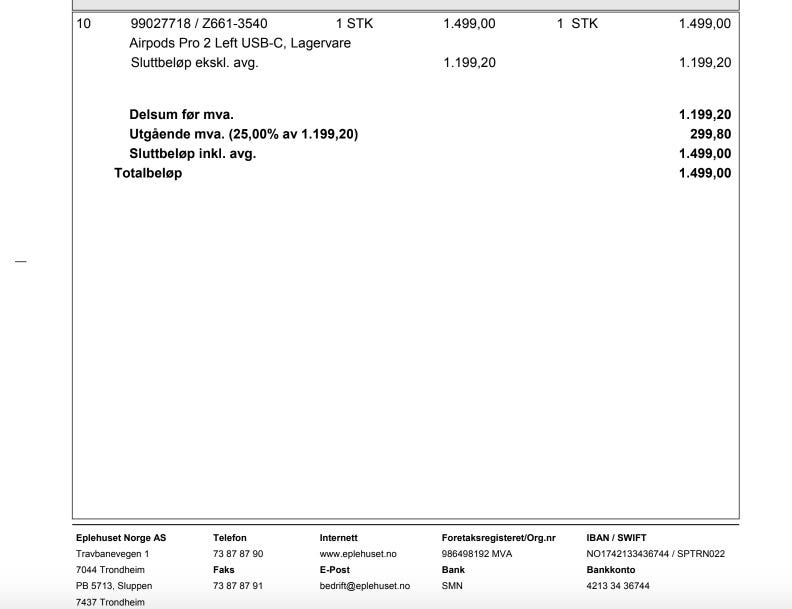Image resolution: width=792 pixels, height=609 pixels.
Task: Click the Totalbeløp label
Action: [x=148, y=173]
